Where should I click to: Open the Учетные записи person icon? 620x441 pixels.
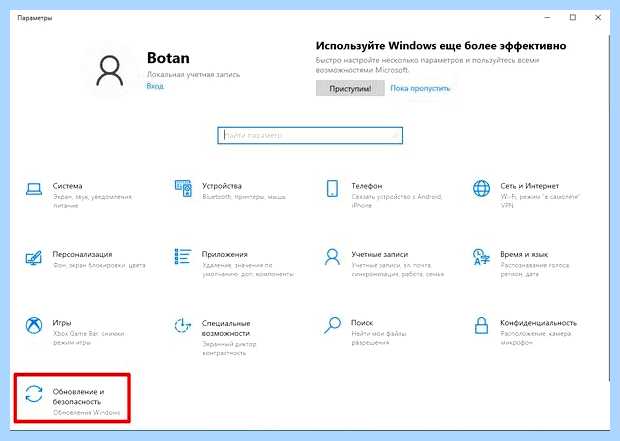click(x=332, y=257)
